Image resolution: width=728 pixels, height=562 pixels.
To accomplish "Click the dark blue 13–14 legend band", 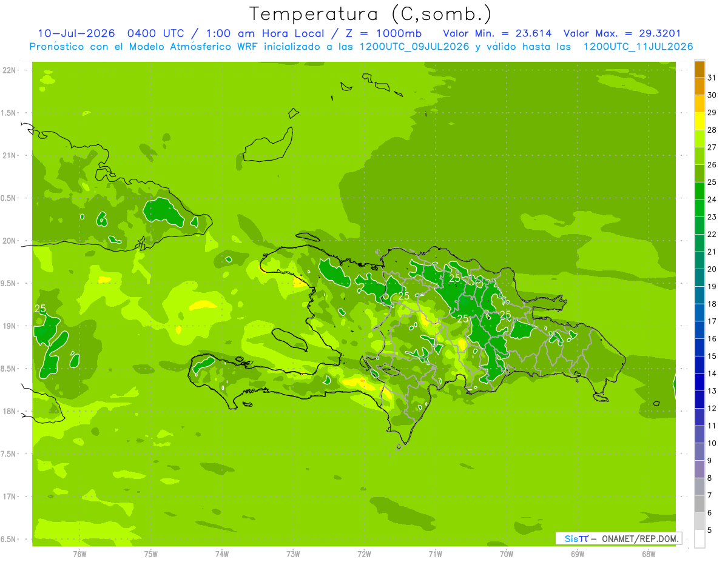I will pyautogui.click(x=699, y=383).
